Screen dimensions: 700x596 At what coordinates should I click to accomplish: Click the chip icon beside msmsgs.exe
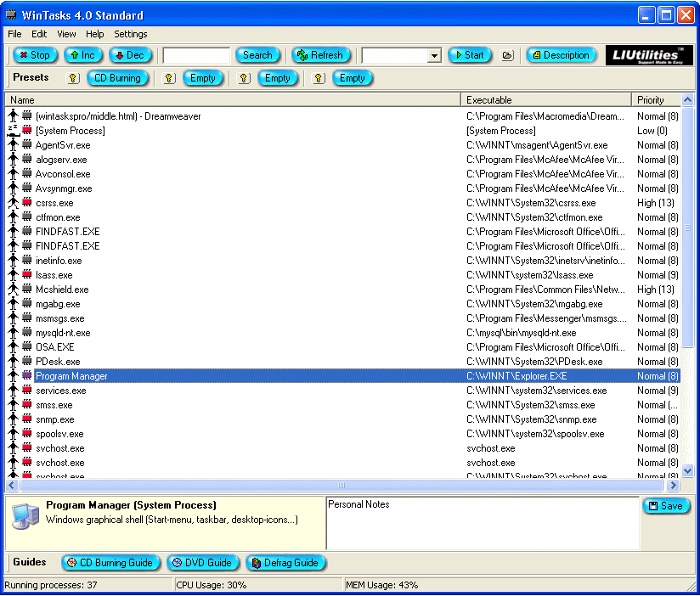[27, 318]
